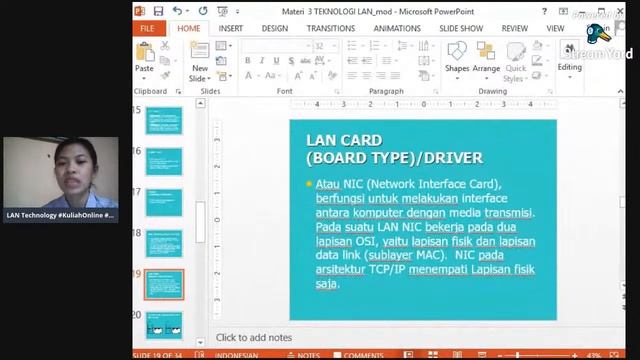The width and height of the screenshot is (640, 360).
Task: Open COMMENTS pane from status bar
Action: tap(359, 356)
